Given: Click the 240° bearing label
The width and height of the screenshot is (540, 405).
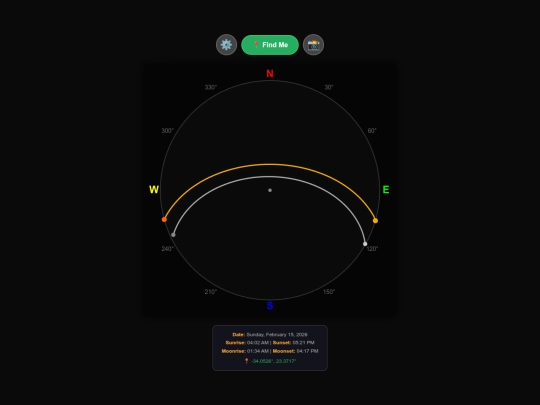Looking at the screenshot, I should pos(168,249).
